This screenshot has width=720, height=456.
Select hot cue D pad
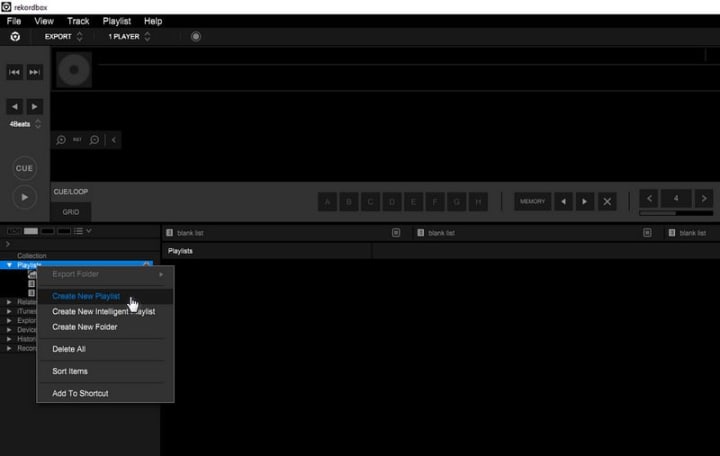(x=392, y=202)
